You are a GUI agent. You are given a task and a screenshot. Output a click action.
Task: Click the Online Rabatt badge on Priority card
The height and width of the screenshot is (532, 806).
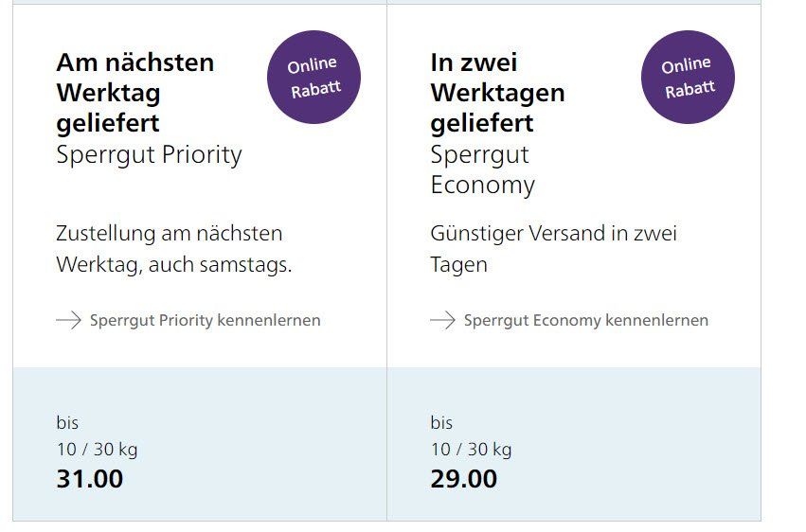click(x=313, y=78)
